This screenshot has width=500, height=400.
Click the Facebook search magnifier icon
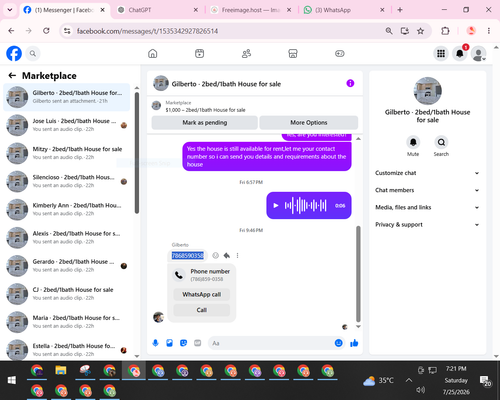click(x=33, y=53)
